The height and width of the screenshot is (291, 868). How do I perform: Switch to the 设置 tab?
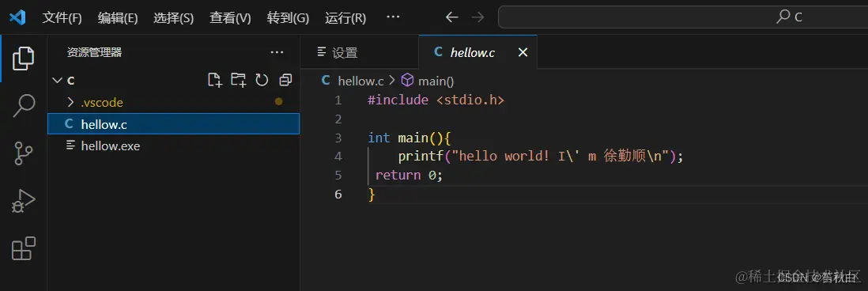[x=359, y=52]
